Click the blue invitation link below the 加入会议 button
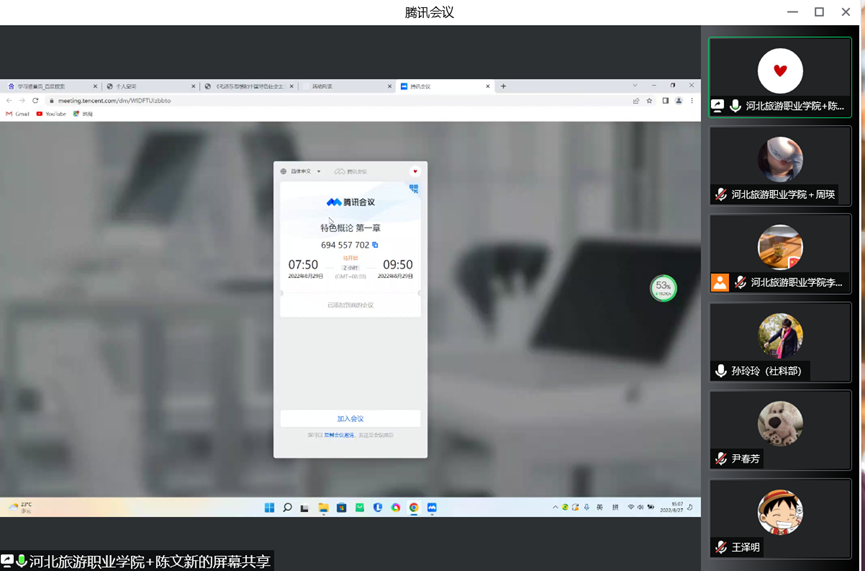Image resolution: width=865 pixels, height=571 pixels. point(339,435)
